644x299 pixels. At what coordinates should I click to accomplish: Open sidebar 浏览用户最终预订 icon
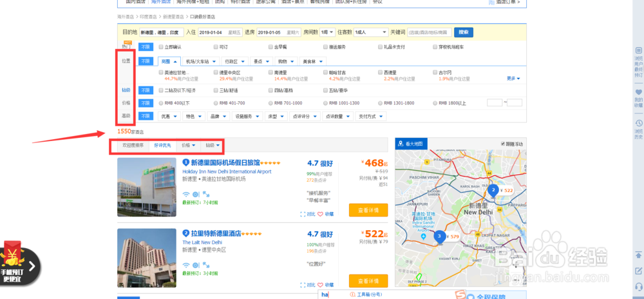pyautogui.click(x=638, y=50)
